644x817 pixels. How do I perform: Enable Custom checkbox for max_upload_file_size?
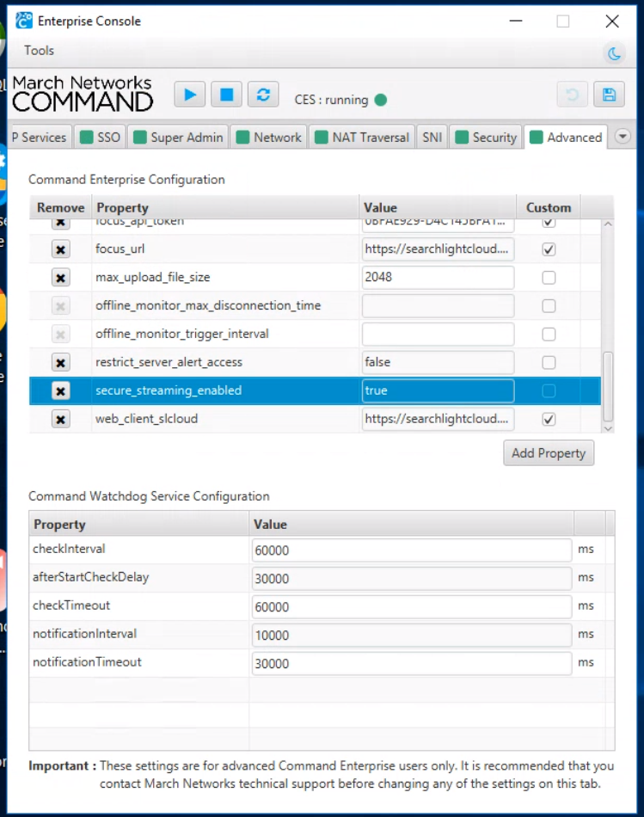[549, 278]
